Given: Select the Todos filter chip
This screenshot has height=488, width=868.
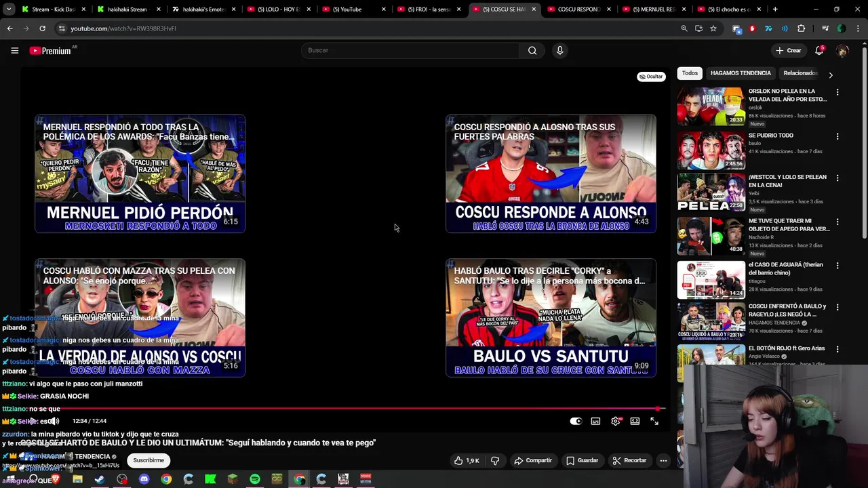Looking at the screenshot, I should click(690, 73).
